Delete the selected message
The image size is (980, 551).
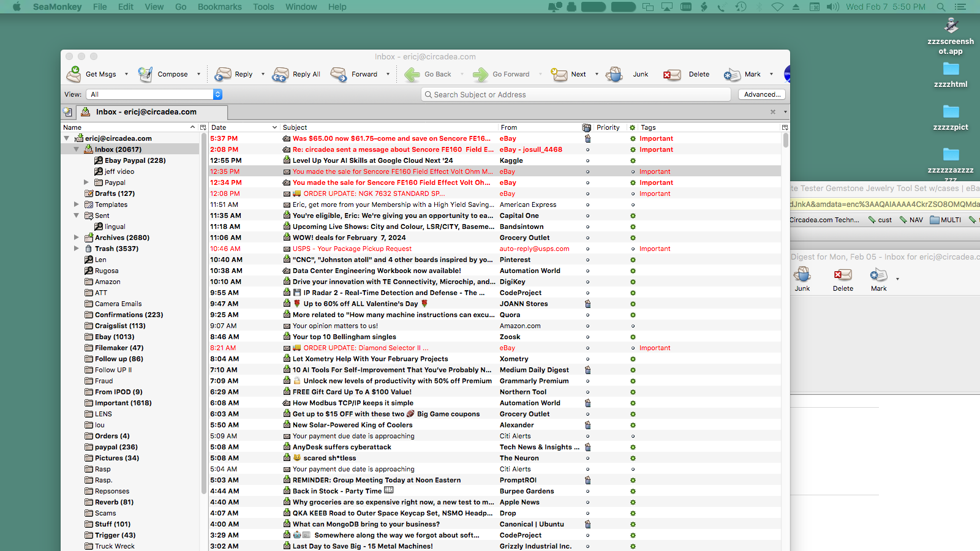(672, 74)
